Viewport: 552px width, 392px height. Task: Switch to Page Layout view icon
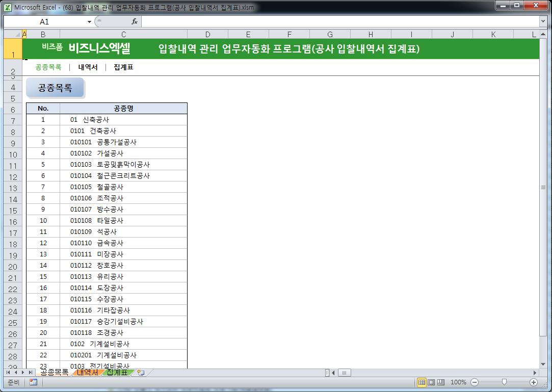[431, 382]
